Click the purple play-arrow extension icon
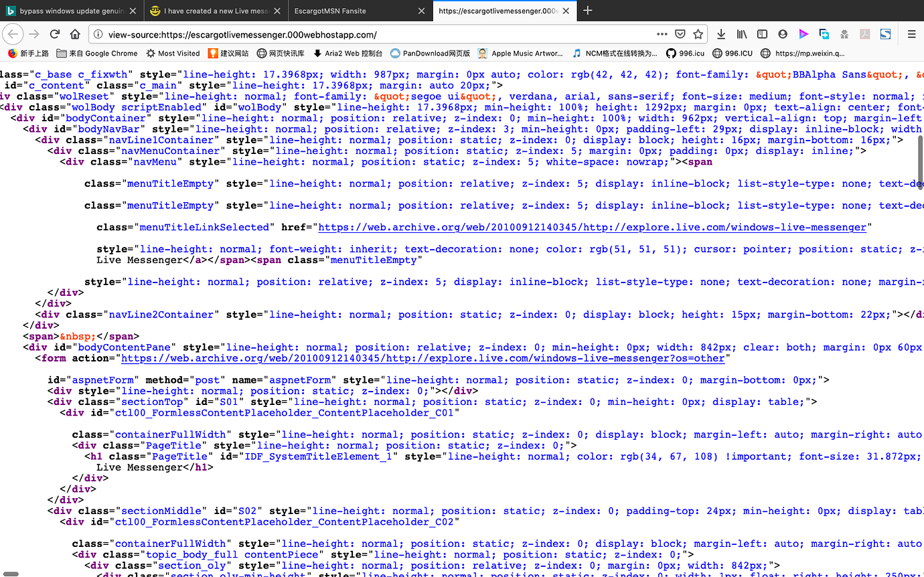 click(803, 34)
